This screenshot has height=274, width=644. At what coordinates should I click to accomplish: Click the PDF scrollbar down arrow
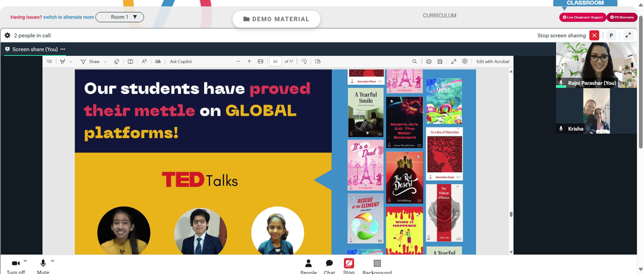click(x=511, y=252)
